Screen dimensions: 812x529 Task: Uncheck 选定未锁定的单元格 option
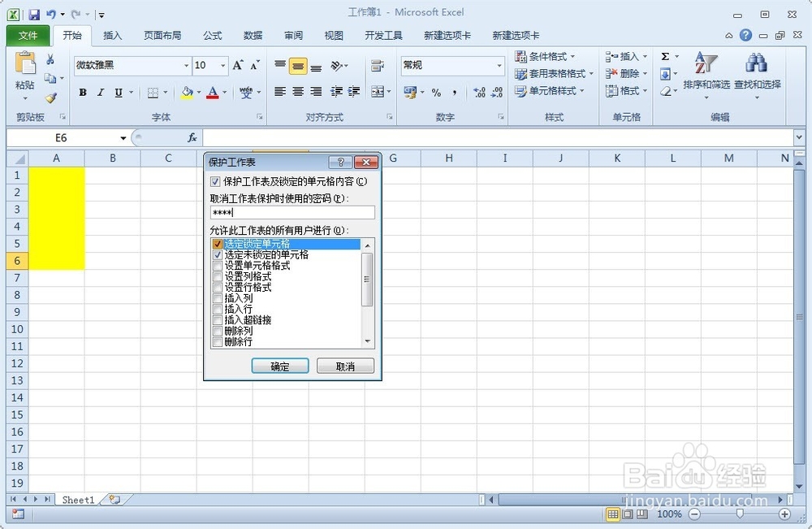pos(218,254)
